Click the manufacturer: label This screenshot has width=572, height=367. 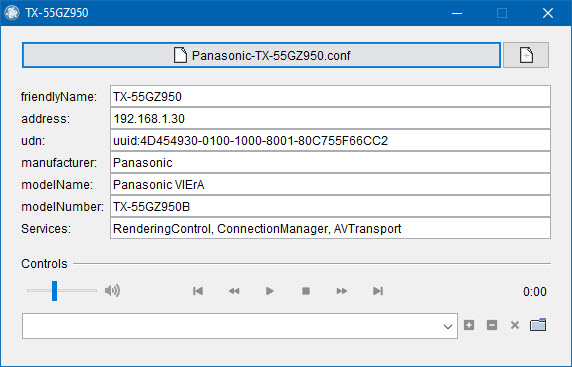[x=59, y=163]
